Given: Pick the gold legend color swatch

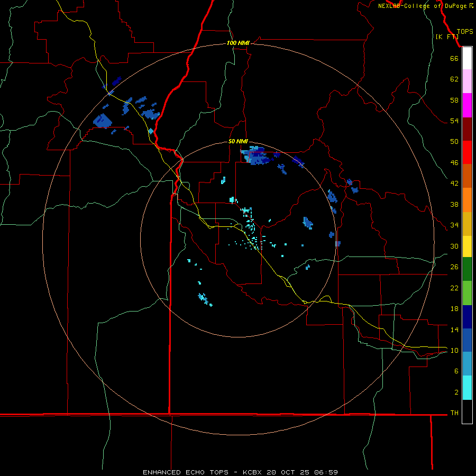Looking at the screenshot, I should tap(467, 224).
